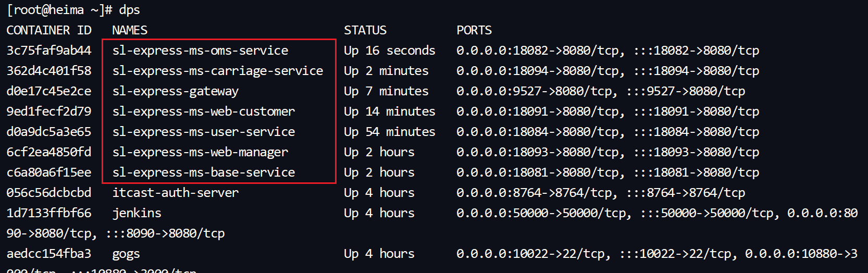Click sl-express-ms-web-manager container name
The width and height of the screenshot is (868, 273).
tap(200, 152)
